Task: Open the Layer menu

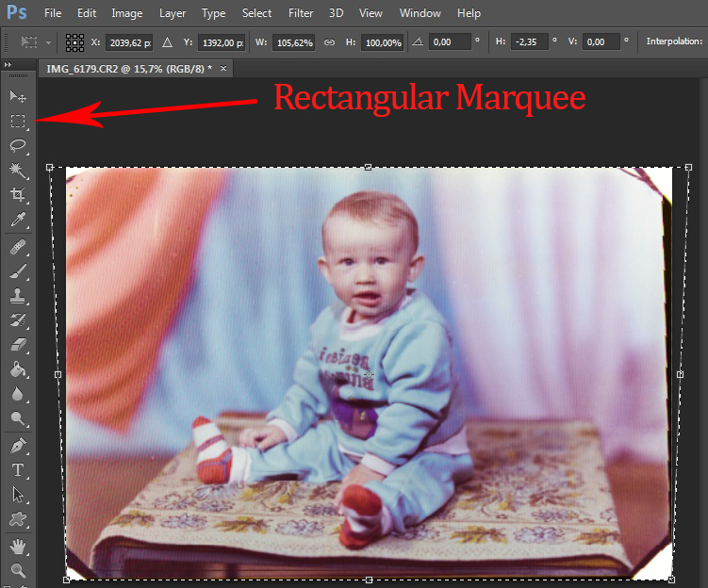Action: 172,13
